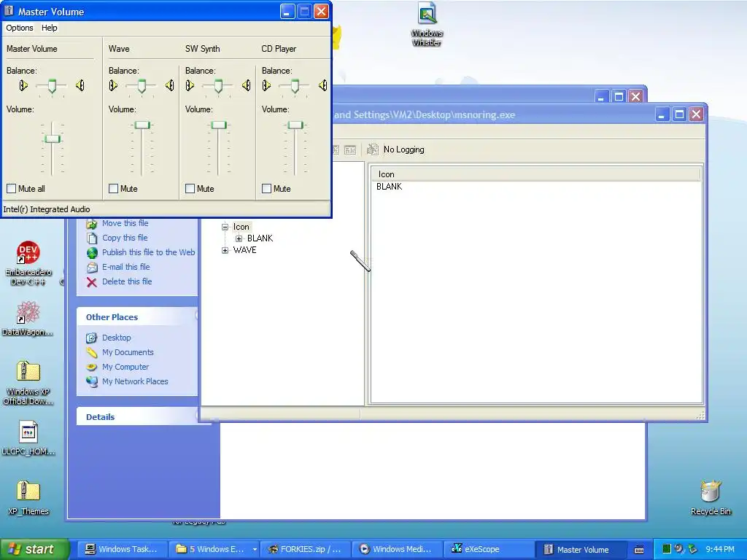This screenshot has width=747, height=560.
Task: Toggle Mute checkbox under SW Synth
Action: click(190, 189)
